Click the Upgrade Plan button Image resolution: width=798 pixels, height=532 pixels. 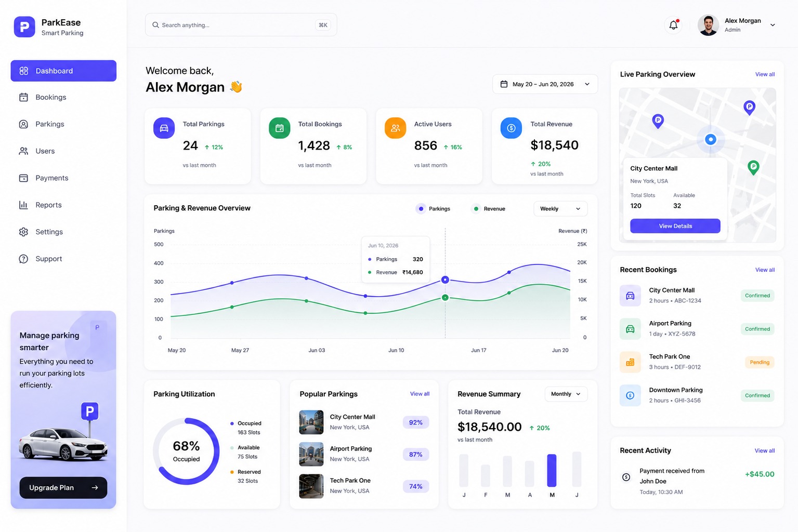pos(63,488)
